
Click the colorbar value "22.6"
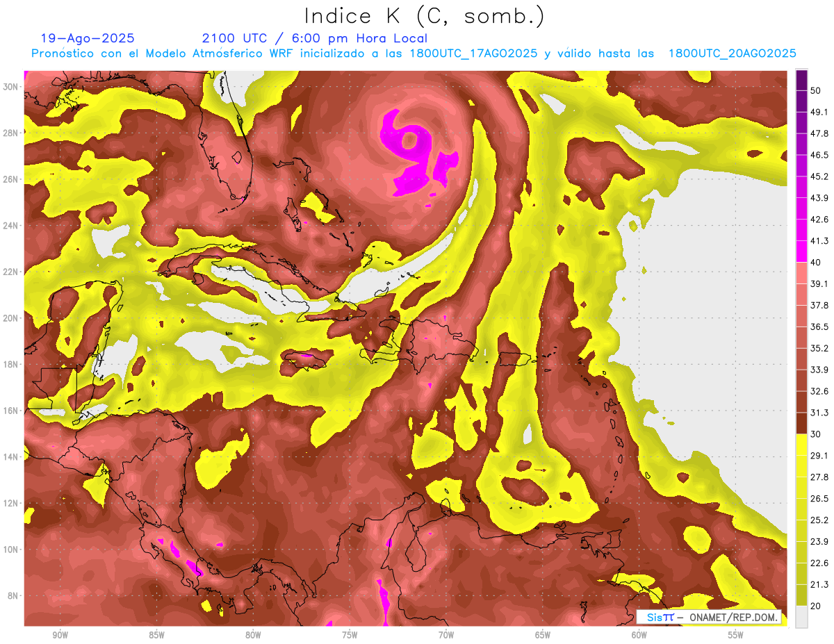tap(819, 563)
